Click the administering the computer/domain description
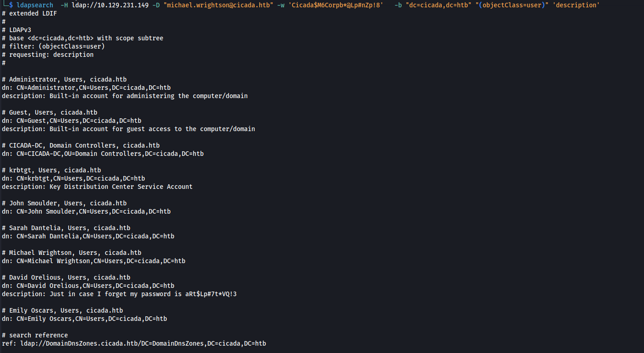 [x=125, y=96]
